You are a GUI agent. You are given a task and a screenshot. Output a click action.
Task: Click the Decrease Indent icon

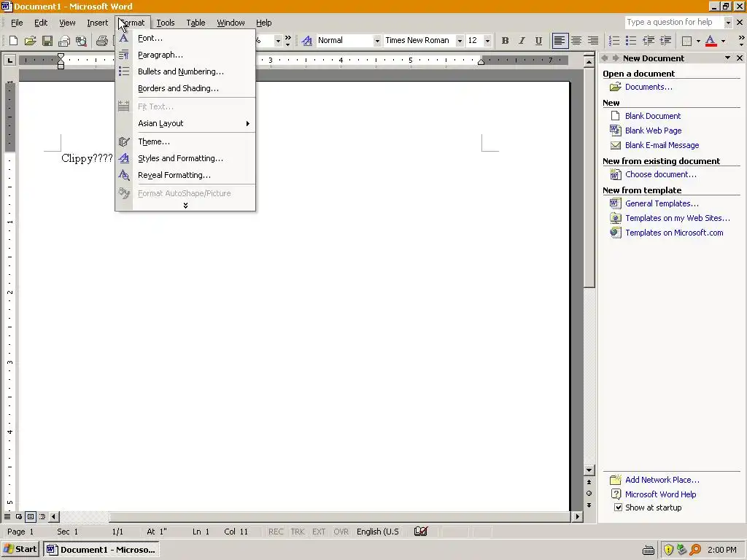649,41
